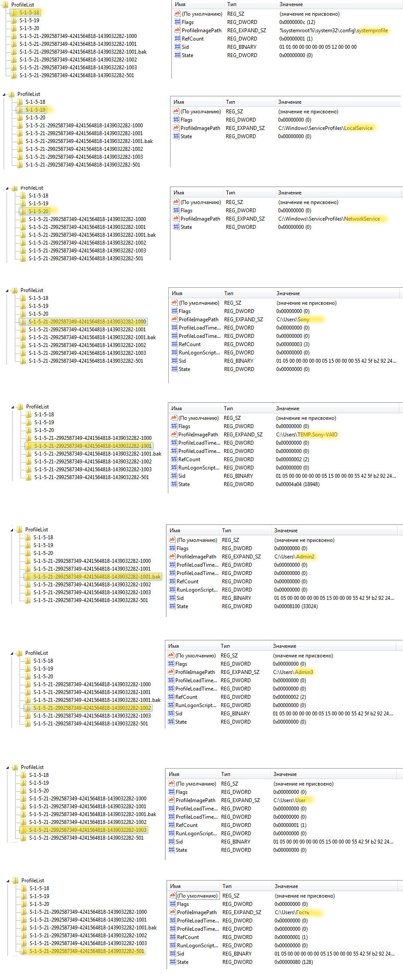
Task: Collapse ProfileList in the tree with highlighted -1000 key
Action: tap(7, 290)
